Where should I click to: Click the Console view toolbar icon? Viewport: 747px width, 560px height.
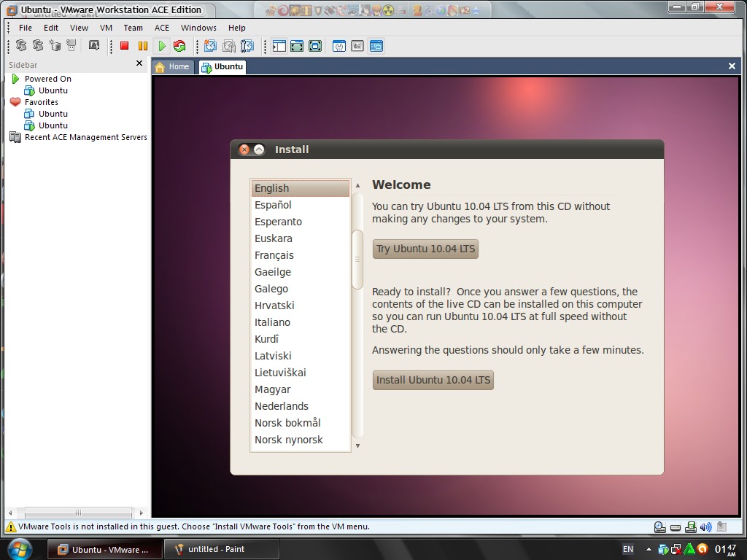click(376, 46)
